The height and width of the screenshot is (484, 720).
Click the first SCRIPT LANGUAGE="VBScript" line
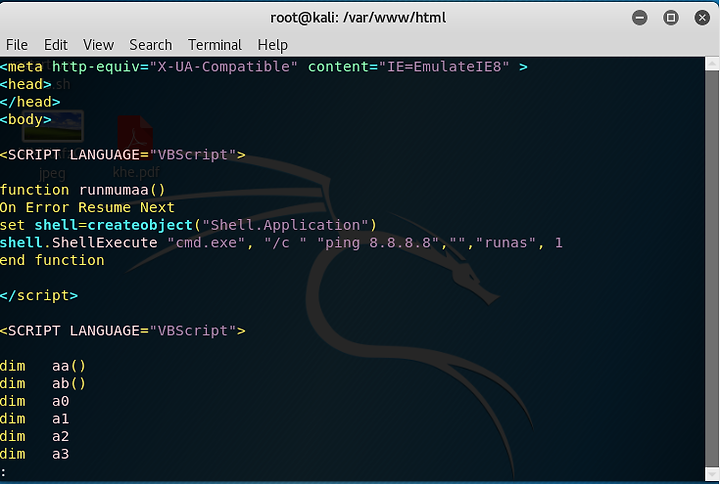(123, 155)
